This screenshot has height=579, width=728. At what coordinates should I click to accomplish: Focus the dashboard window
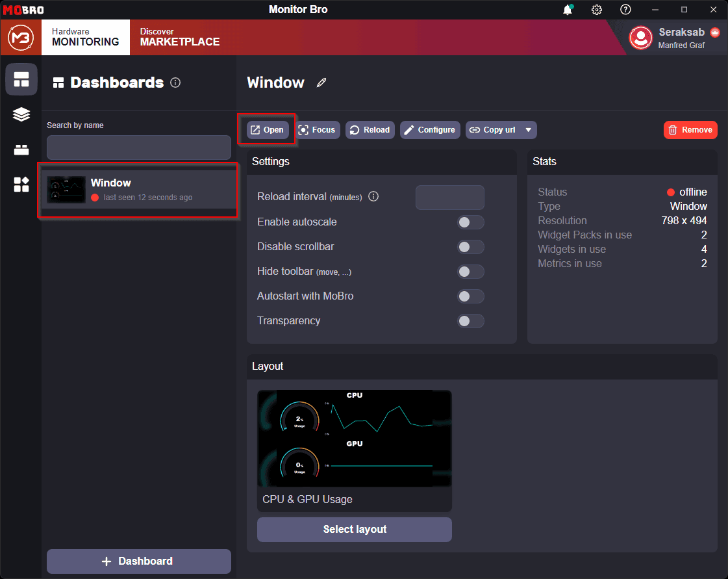(317, 130)
